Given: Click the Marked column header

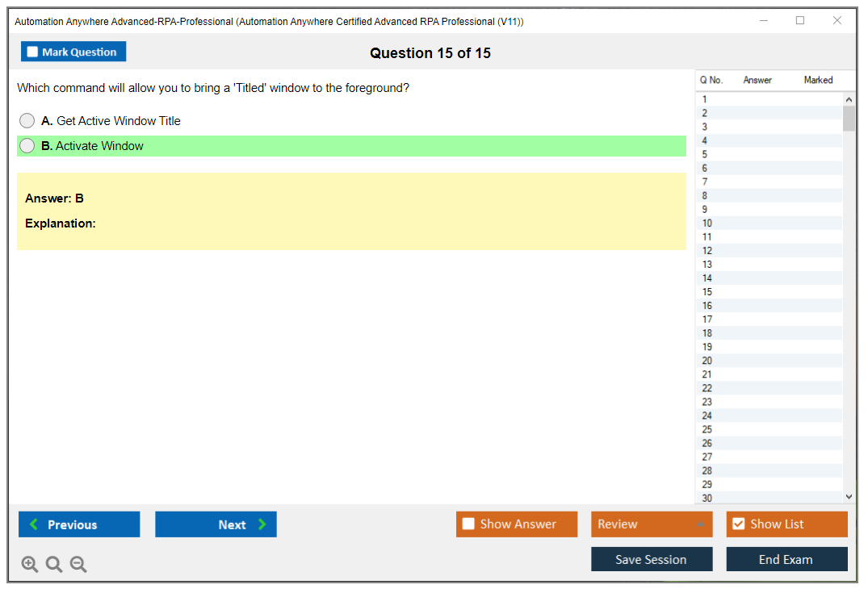Looking at the screenshot, I should coord(818,80).
